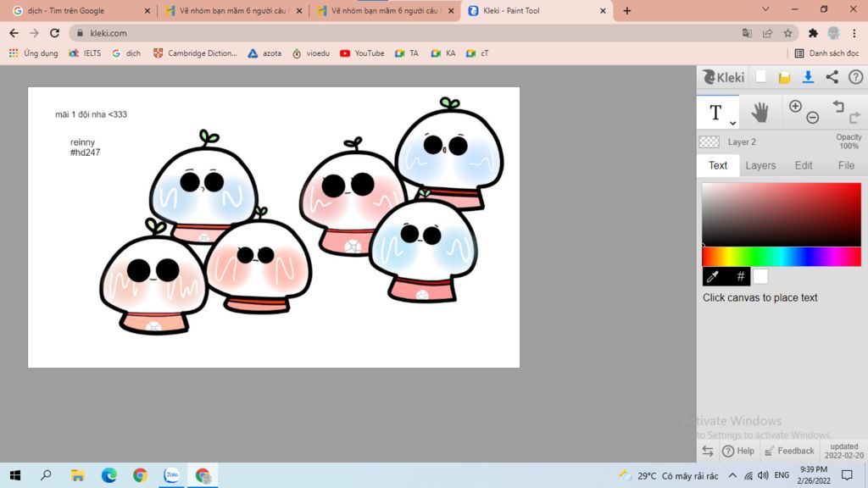Undo the last action in Kleki

pyautogui.click(x=838, y=106)
